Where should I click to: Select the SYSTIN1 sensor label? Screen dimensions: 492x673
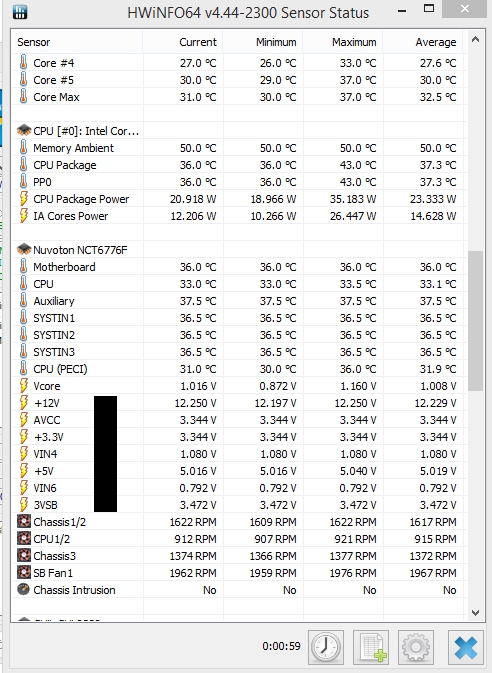pos(54,318)
